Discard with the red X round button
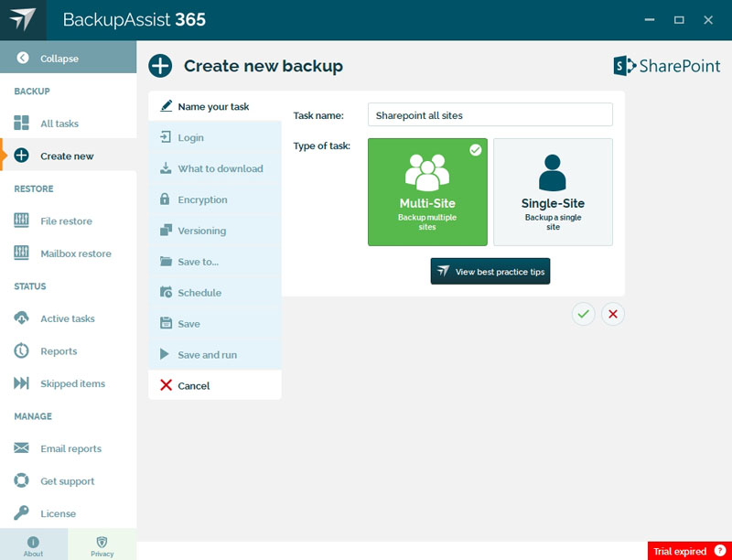 pyautogui.click(x=613, y=314)
